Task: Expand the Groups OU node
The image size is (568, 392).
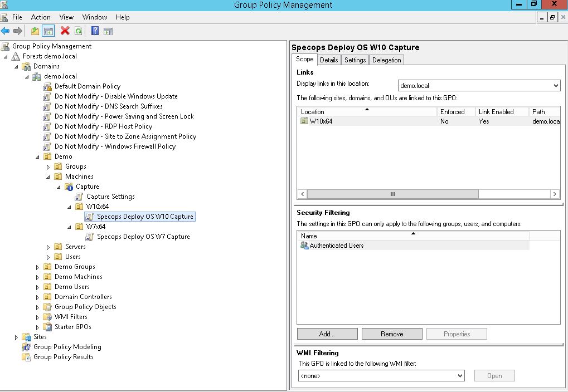Action: 48,167
